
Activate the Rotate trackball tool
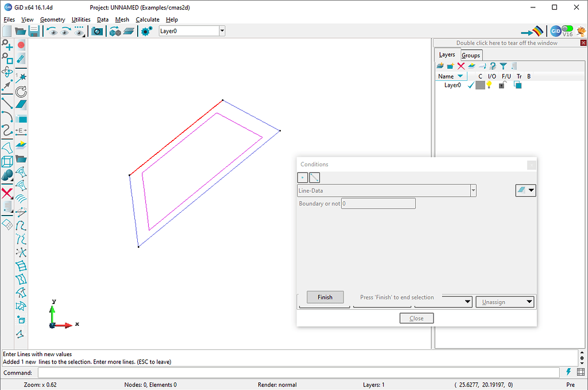7,72
